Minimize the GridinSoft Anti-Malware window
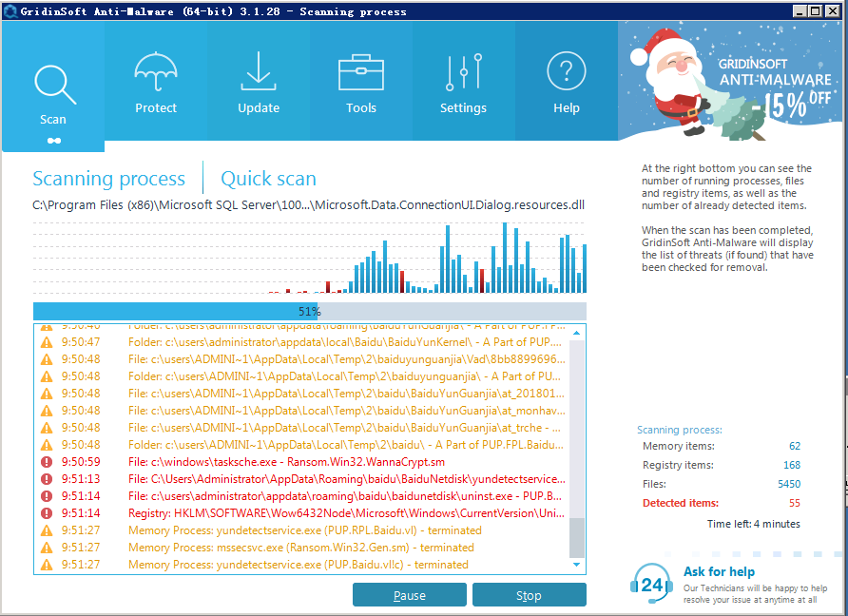Screen dimensions: 848x616 800,10
